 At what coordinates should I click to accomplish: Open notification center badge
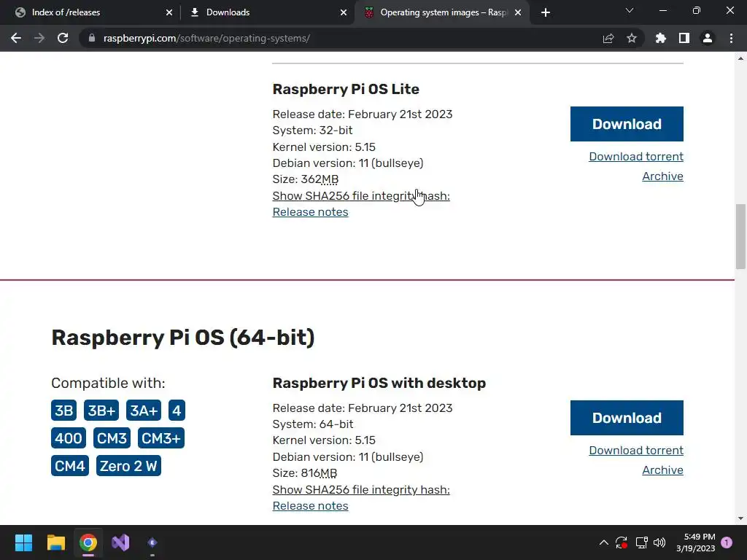click(x=727, y=542)
